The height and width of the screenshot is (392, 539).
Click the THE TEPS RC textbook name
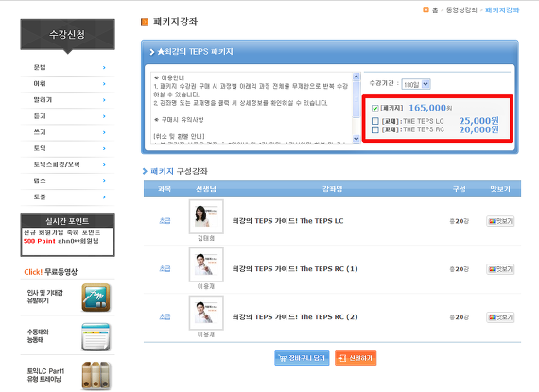pos(424,129)
